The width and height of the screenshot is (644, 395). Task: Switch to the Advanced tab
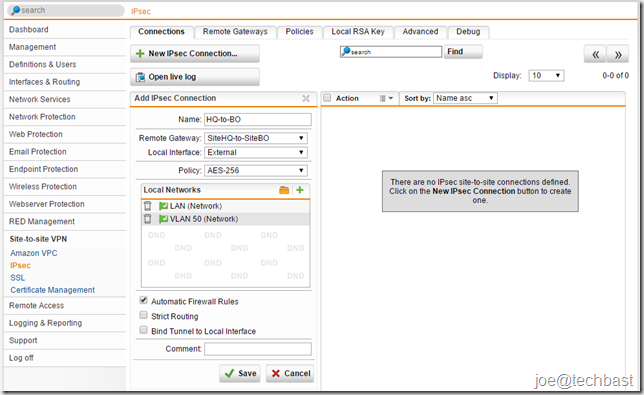[420, 32]
